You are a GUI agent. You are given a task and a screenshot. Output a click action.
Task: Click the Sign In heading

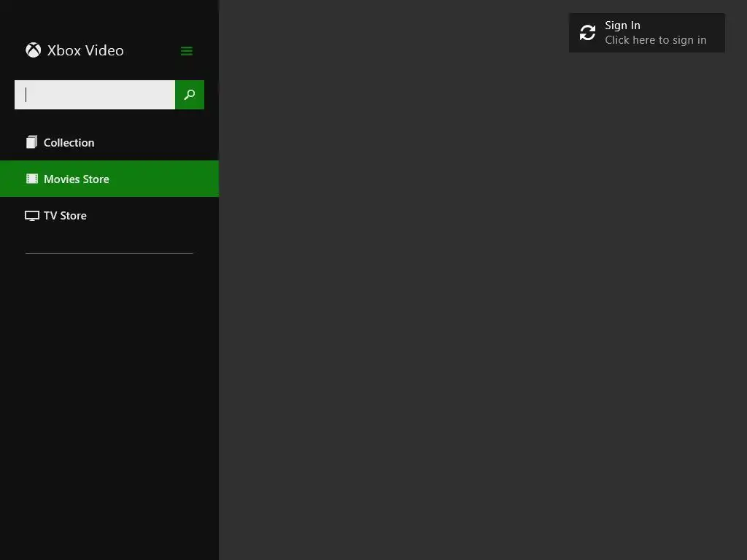click(622, 26)
